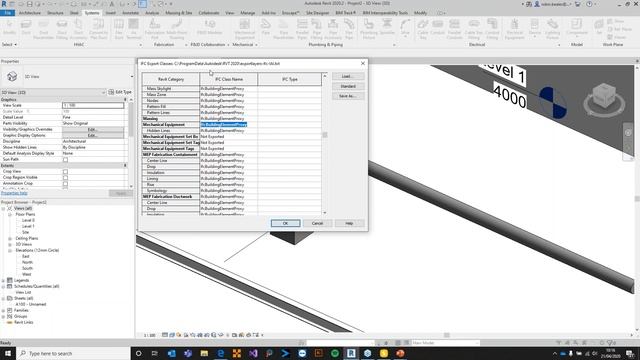Close the IFC Export Classes dialog
The height and width of the screenshot is (360, 640).
click(x=362, y=64)
